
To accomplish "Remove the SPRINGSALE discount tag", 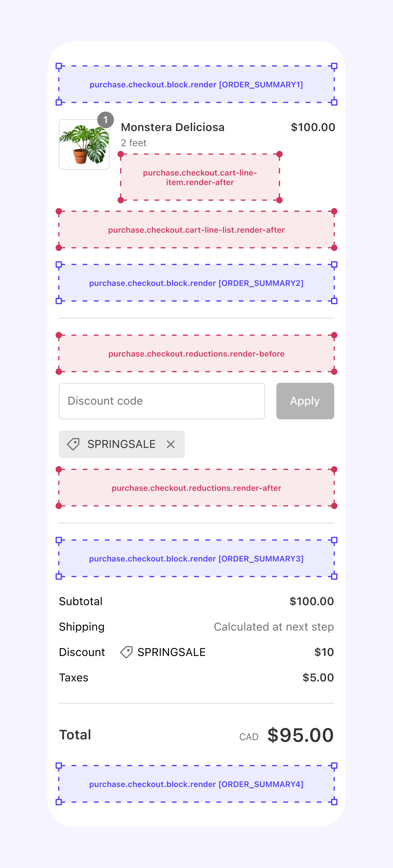I will click(171, 444).
